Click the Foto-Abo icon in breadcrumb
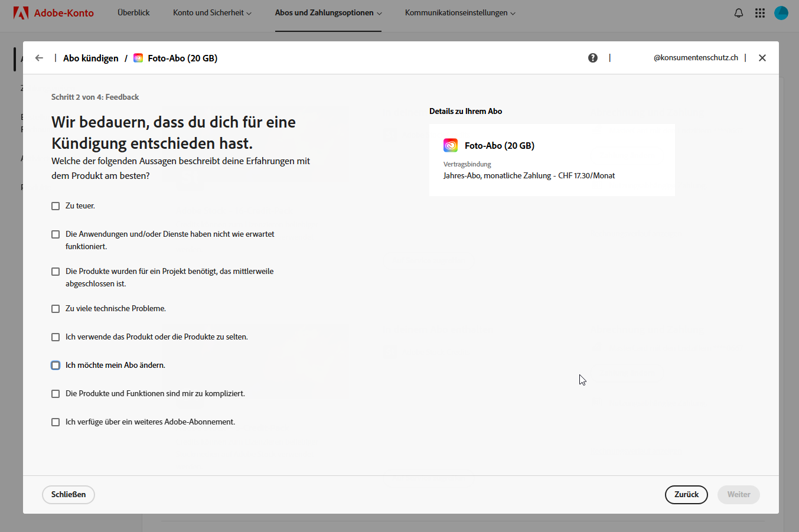The width and height of the screenshot is (799, 532). click(x=138, y=58)
